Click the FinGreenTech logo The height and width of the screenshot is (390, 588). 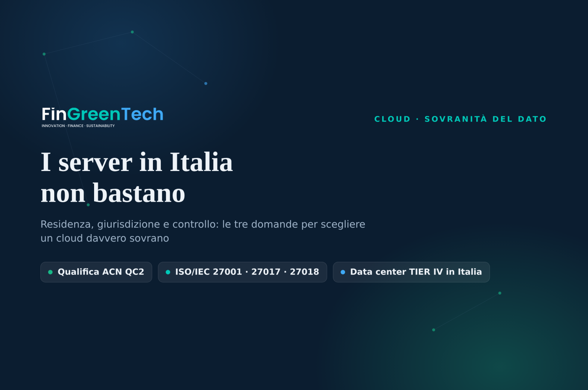coord(102,117)
